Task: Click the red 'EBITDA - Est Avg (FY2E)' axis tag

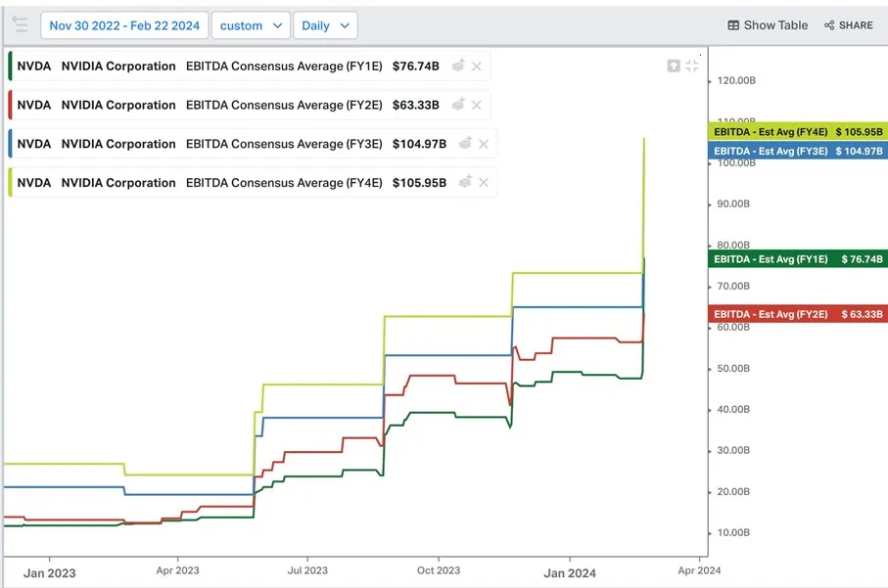Action: pos(798,314)
